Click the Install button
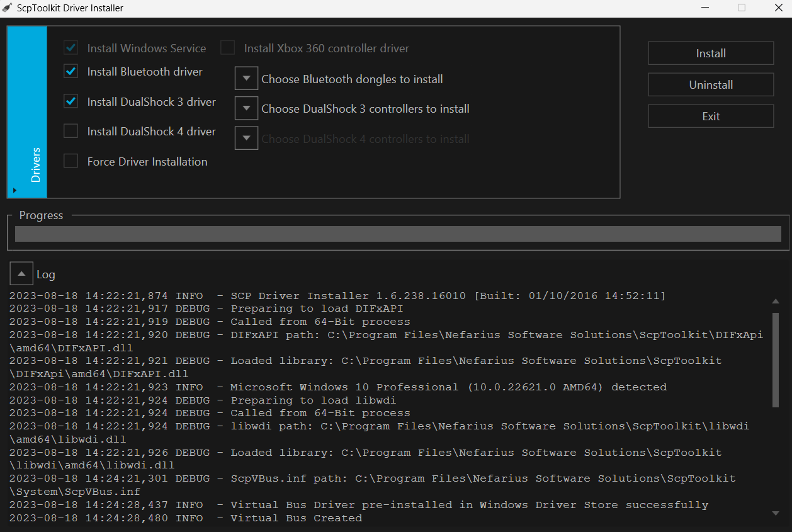792x532 pixels. (711, 54)
